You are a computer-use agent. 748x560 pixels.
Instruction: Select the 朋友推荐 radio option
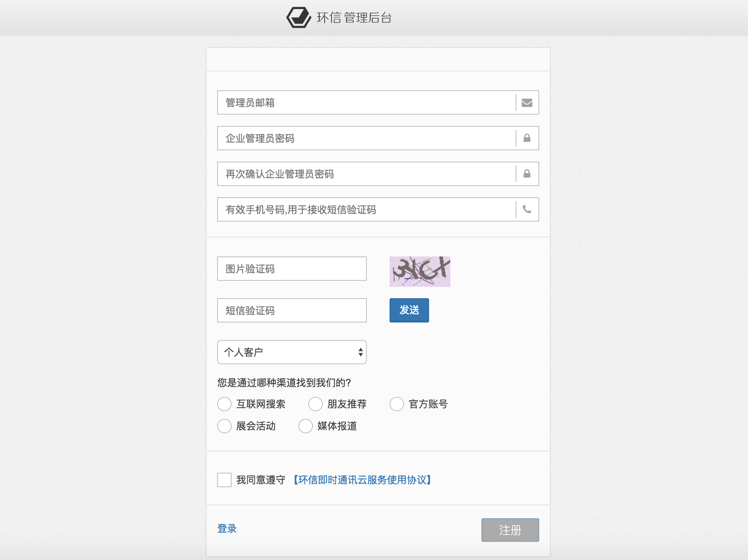pos(316,404)
